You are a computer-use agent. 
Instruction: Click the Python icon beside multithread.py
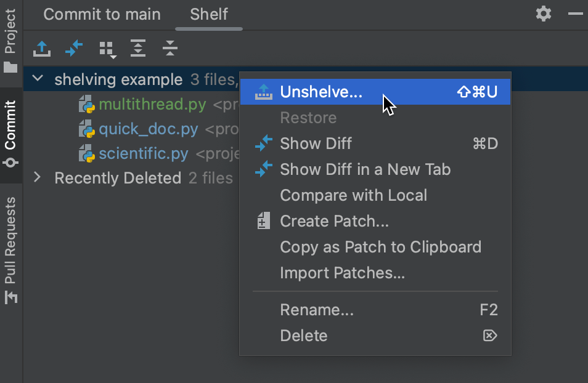pos(85,104)
